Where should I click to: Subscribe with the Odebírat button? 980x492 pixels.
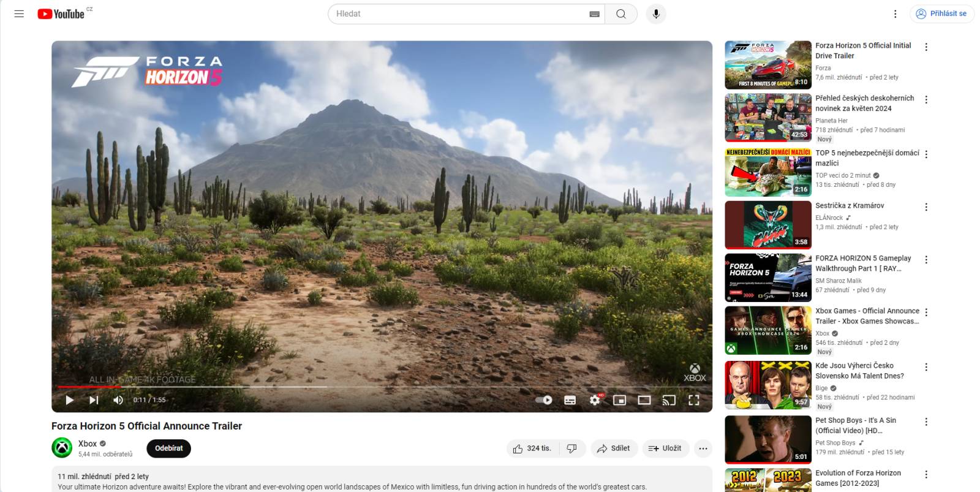(x=169, y=448)
